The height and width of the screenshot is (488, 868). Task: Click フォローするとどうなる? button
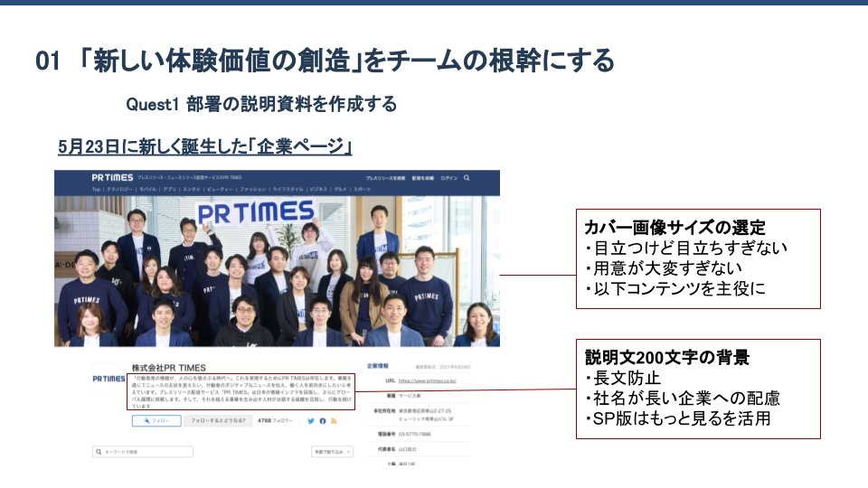[x=218, y=421]
